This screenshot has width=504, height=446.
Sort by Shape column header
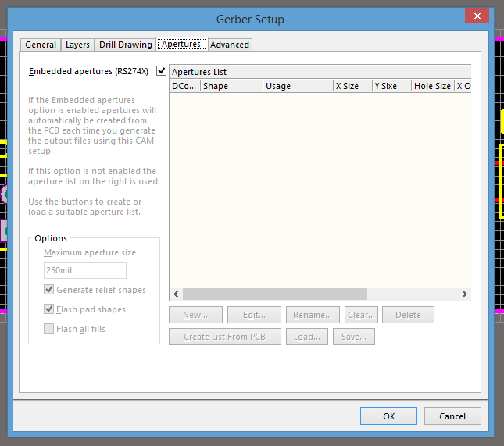231,86
